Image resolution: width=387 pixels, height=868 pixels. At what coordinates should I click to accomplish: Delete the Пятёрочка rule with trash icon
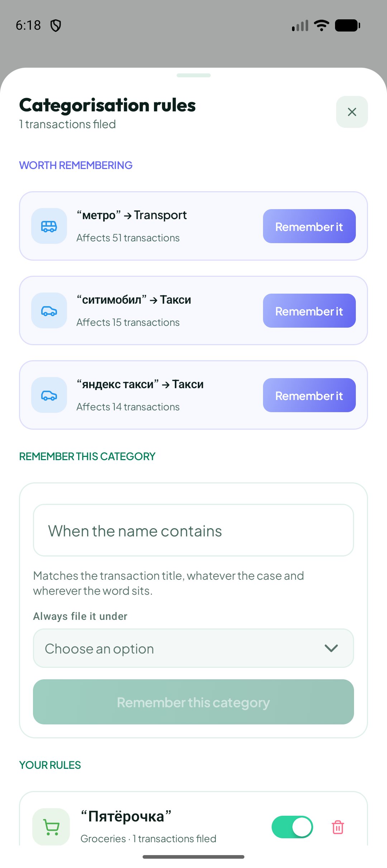[x=338, y=827]
